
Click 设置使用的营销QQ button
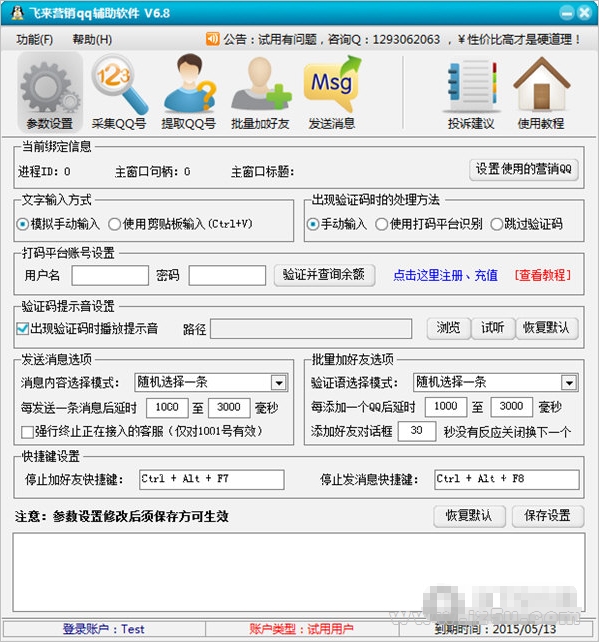(524, 169)
